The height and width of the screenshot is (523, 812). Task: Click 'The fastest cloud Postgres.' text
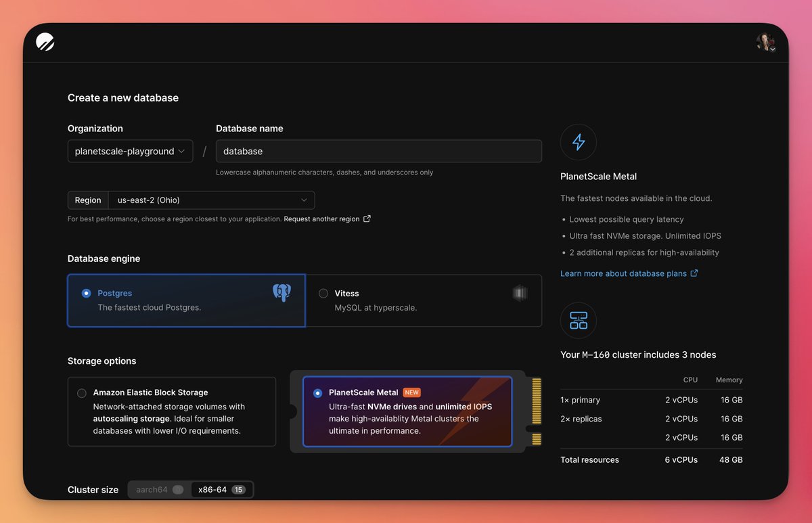tap(150, 307)
